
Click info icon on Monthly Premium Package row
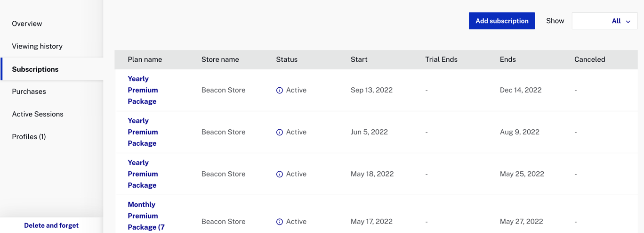[x=280, y=222]
